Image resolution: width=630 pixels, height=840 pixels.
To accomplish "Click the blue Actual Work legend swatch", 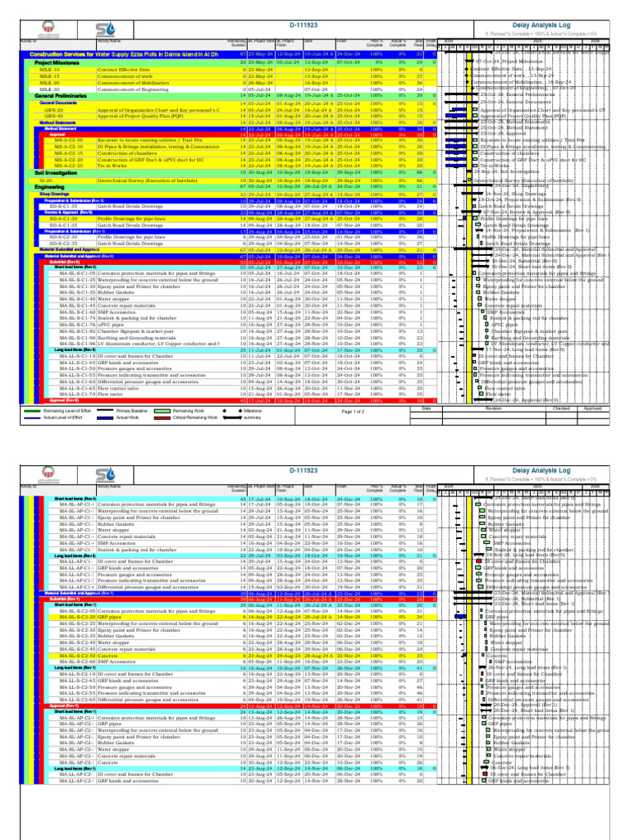I will (x=105, y=418).
